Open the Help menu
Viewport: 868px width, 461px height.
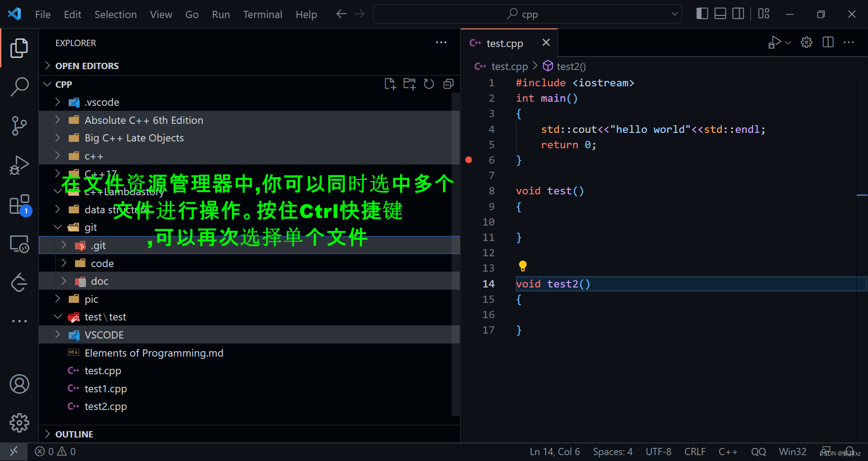click(x=306, y=14)
